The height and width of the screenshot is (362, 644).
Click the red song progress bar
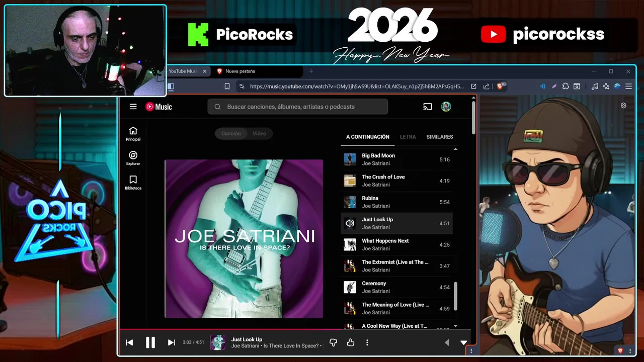coord(295,330)
